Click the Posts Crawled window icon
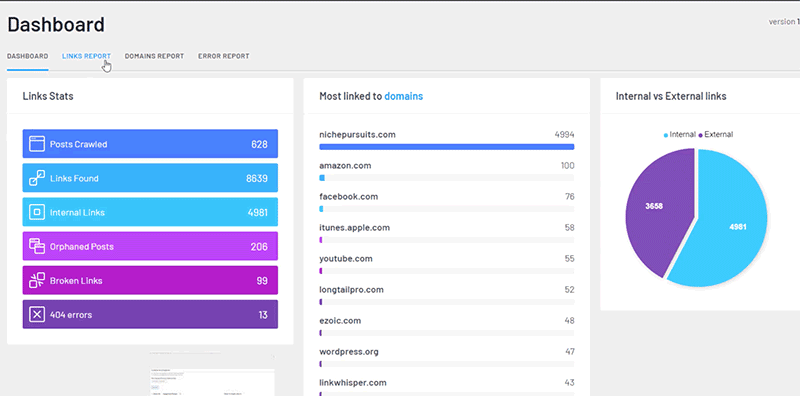The height and width of the screenshot is (396, 800). [x=37, y=144]
